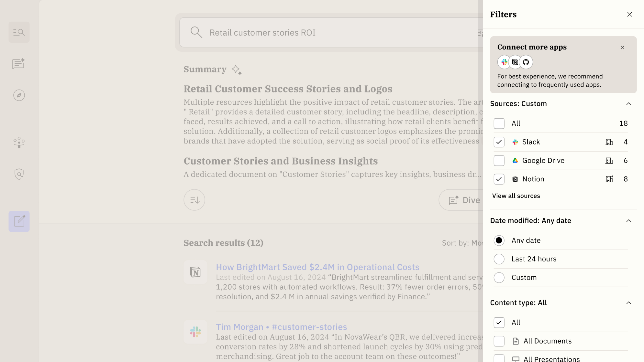Uncheck the Slack source checkbox

point(499,142)
